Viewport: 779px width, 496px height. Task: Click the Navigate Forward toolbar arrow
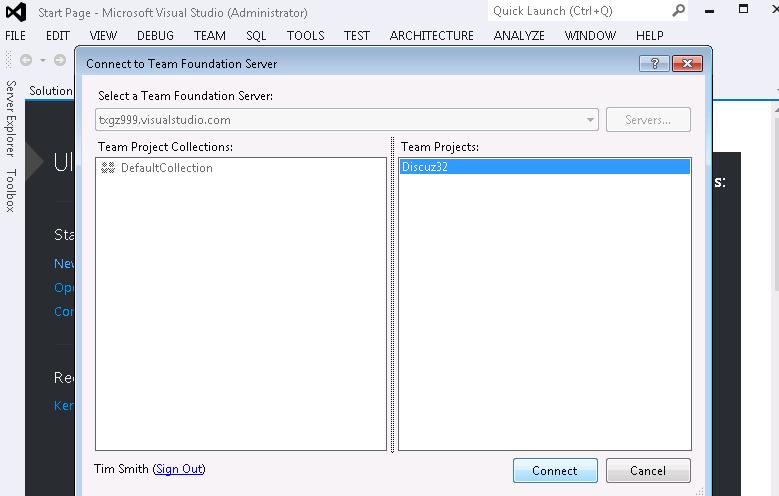60,61
